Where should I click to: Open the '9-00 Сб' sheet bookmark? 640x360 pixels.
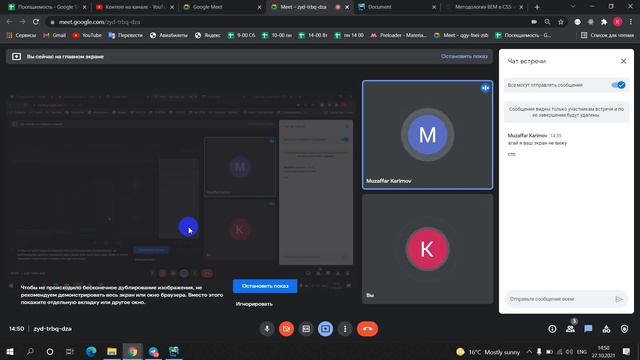(241, 36)
